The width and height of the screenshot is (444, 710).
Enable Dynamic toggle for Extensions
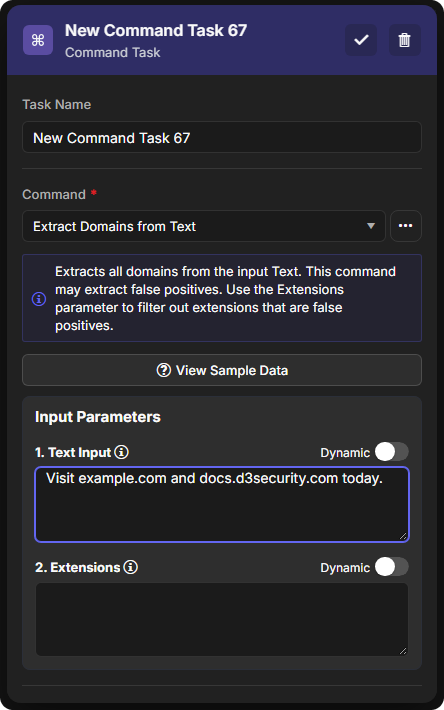point(391,567)
